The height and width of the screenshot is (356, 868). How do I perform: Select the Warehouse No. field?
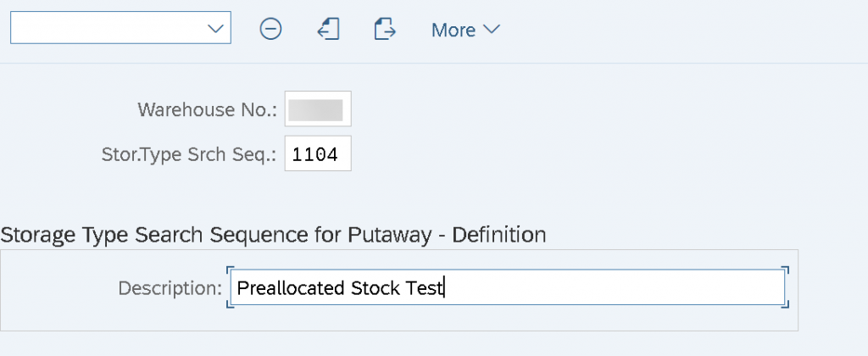318,108
